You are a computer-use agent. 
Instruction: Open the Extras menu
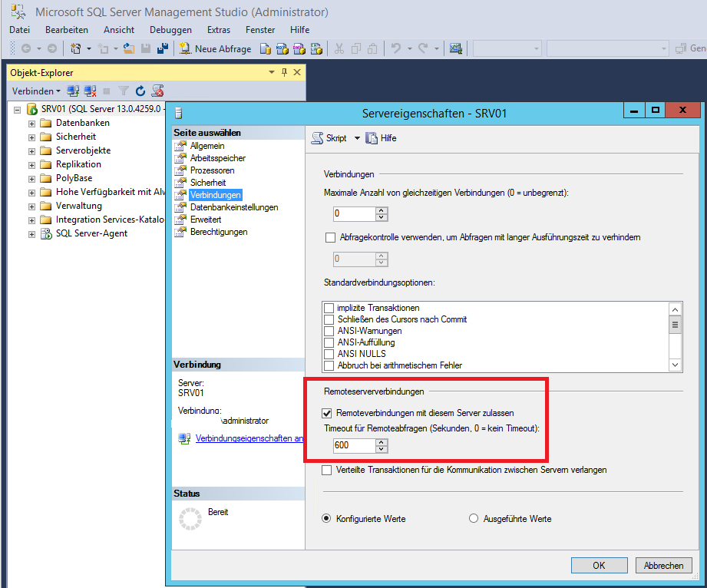point(218,30)
